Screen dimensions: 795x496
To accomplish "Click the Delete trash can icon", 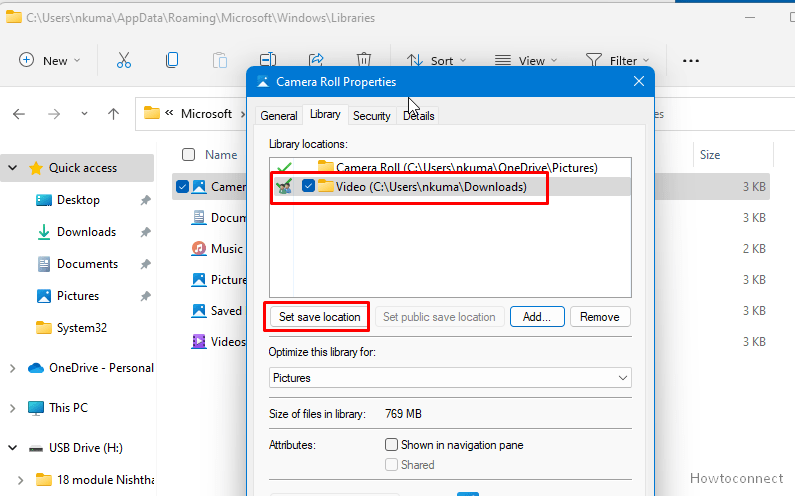I will tap(364, 60).
